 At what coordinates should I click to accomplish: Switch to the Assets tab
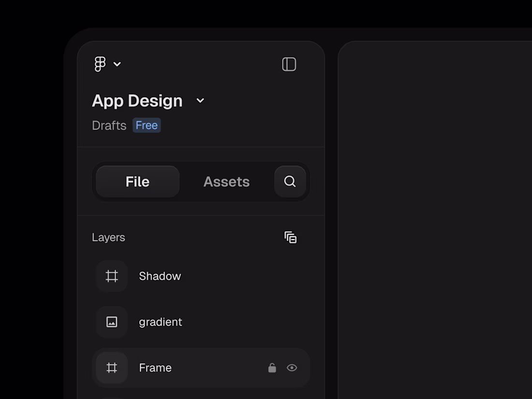pyautogui.click(x=226, y=181)
